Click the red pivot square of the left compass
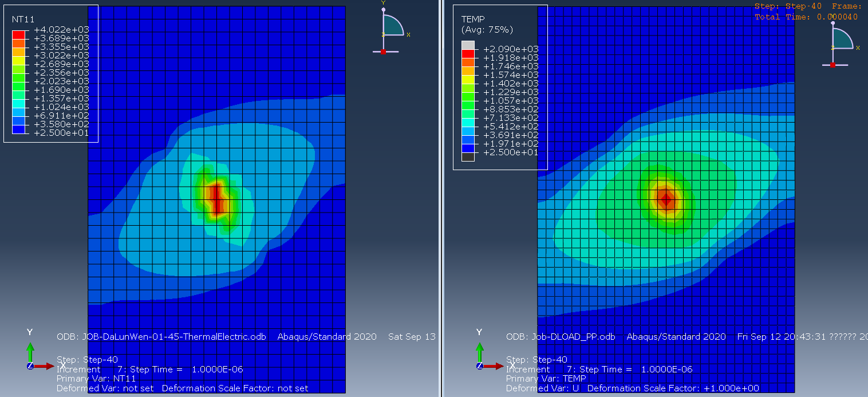The image size is (868, 397). click(383, 52)
